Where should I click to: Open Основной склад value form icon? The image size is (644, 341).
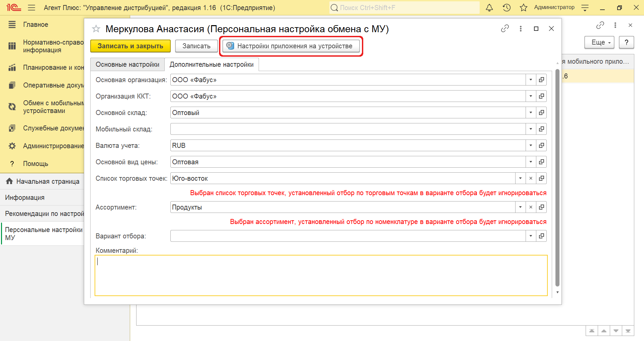click(x=541, y=113)
